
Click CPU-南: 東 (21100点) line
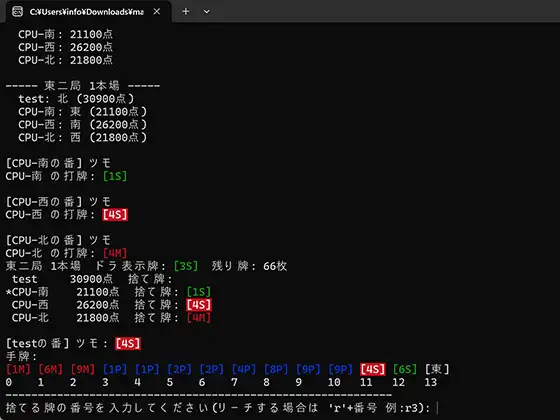83,112
